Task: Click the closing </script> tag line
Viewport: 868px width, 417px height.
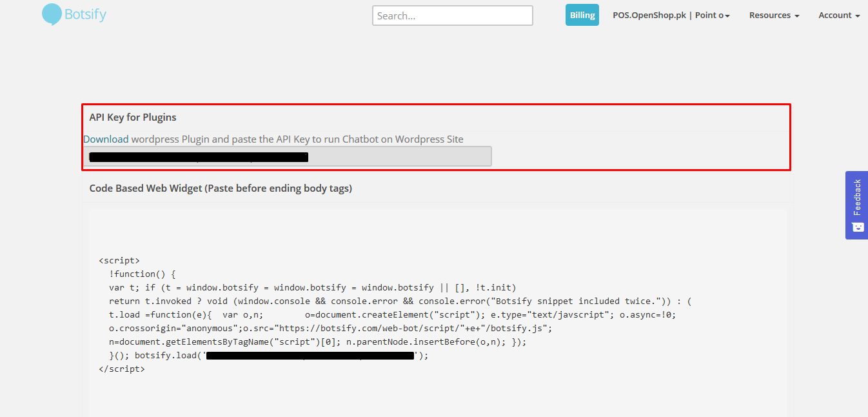Action: [122, 369]
